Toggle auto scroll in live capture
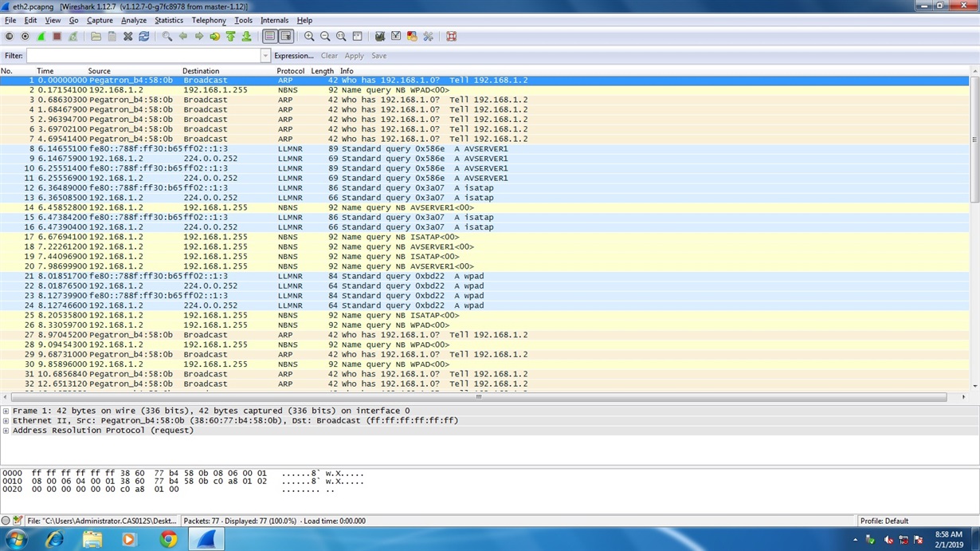980x551 pixels. coord(286,37)
